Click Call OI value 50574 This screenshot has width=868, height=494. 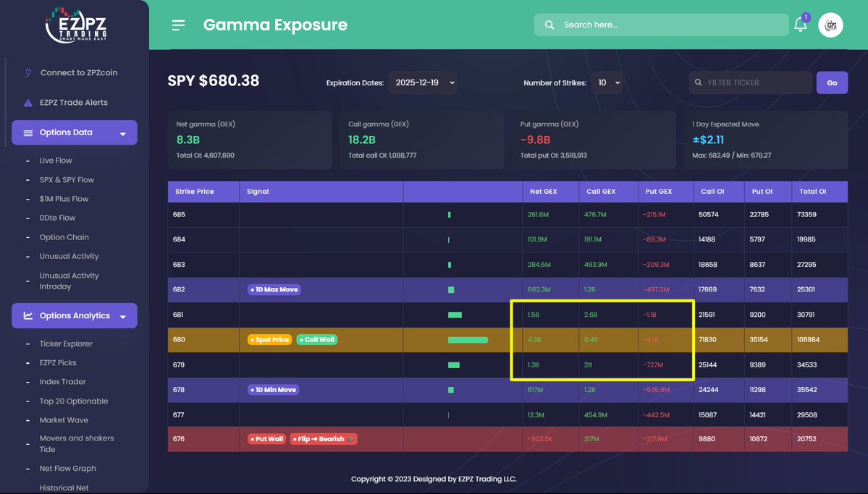tap(709, 215)
